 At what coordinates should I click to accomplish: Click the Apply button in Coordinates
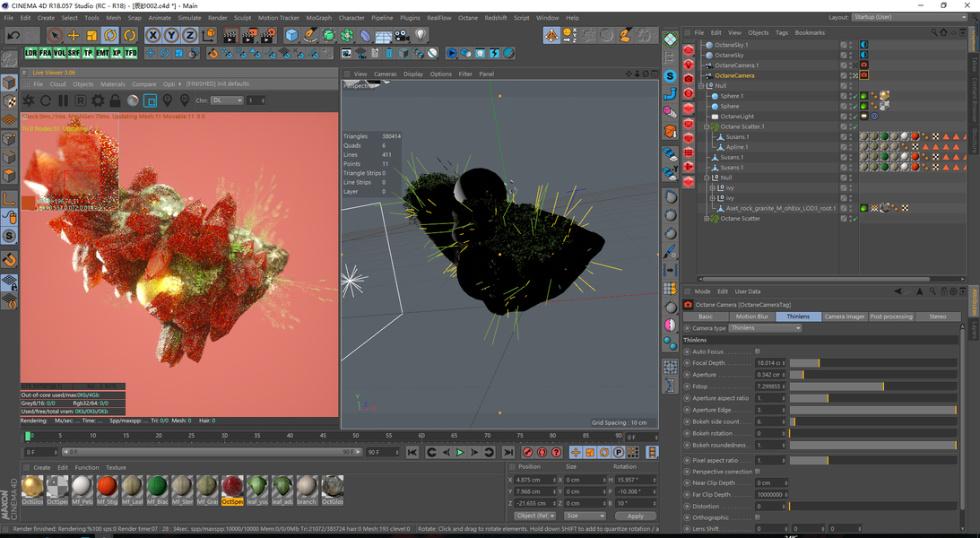point(635,516)
